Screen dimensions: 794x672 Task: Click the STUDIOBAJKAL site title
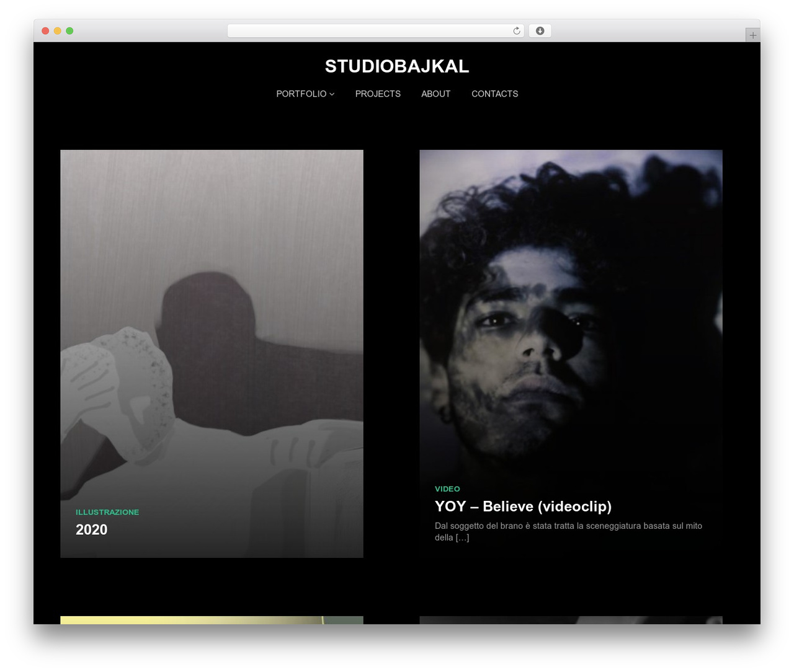397,66
